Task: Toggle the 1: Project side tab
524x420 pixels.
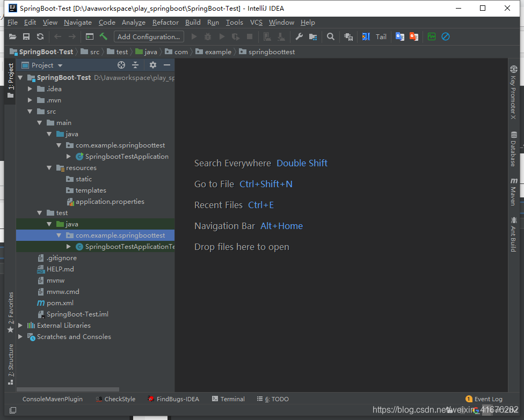Action: [x=11, y=80]
